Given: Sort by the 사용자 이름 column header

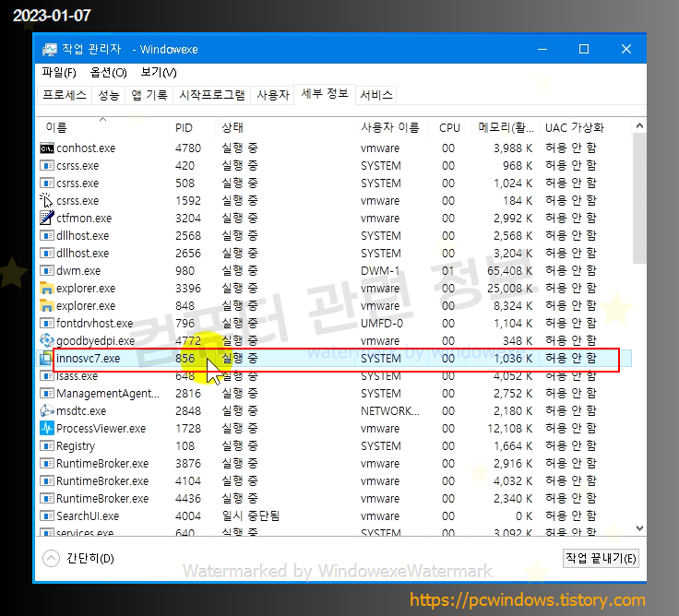Looking at the screenshot, I should coord(391,127).
